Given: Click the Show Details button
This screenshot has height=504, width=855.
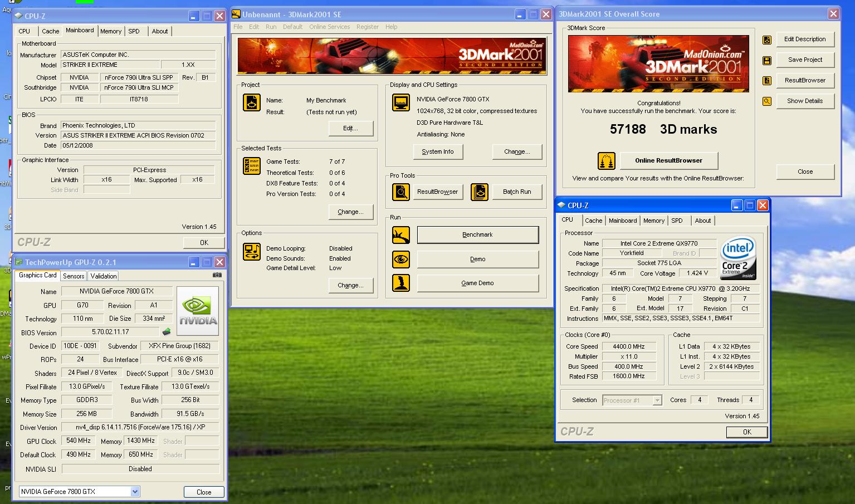Looking at the screenshot, I should pos(805,101).
